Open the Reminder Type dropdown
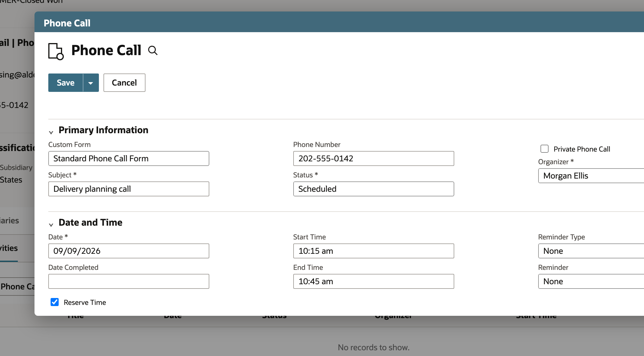Screen dimensions: 644x356 point(591,251)
